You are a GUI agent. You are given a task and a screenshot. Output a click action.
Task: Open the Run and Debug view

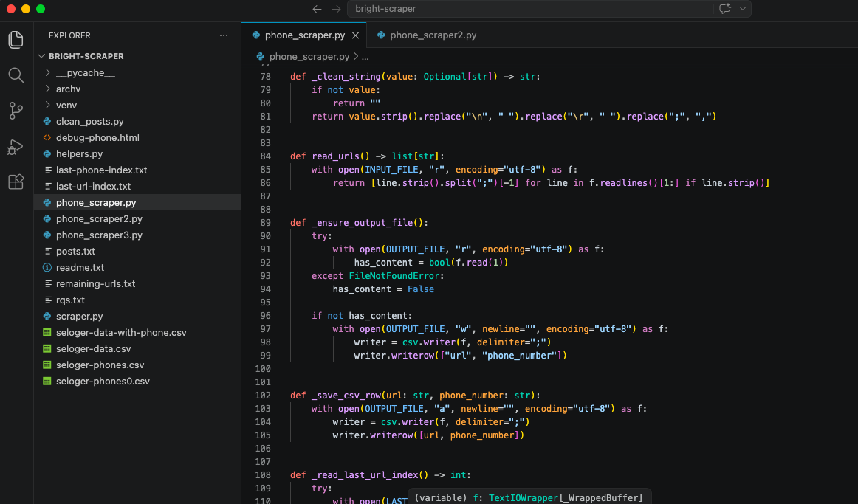pyautogui.click(x=16, y=146)
